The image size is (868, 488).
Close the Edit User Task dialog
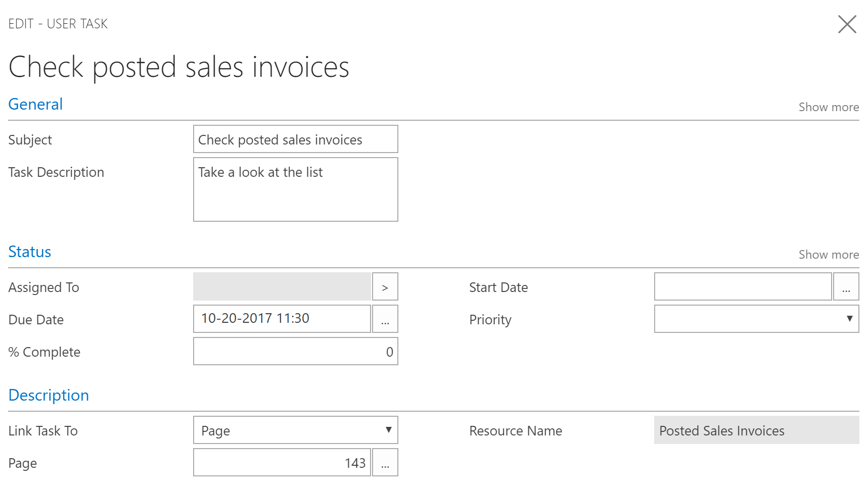coord(847,24)
